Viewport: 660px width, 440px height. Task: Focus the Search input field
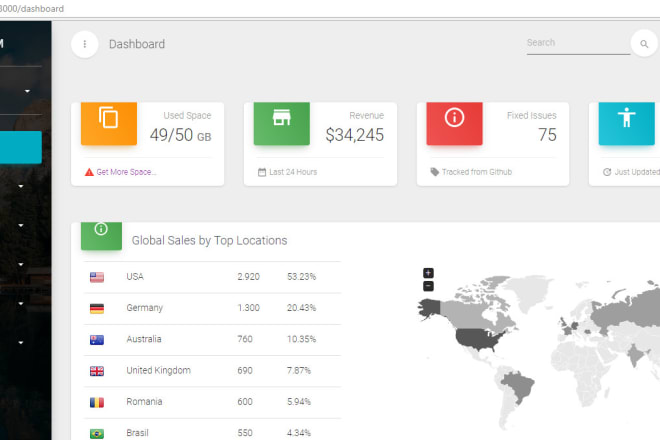pyautogui.click(x=578, y=43)
